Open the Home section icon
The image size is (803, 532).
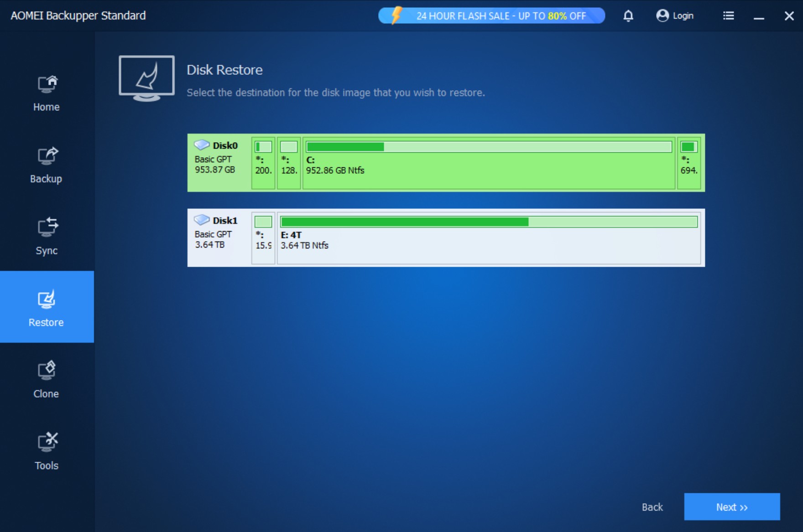pyautogui.click(x=47, y=84)
